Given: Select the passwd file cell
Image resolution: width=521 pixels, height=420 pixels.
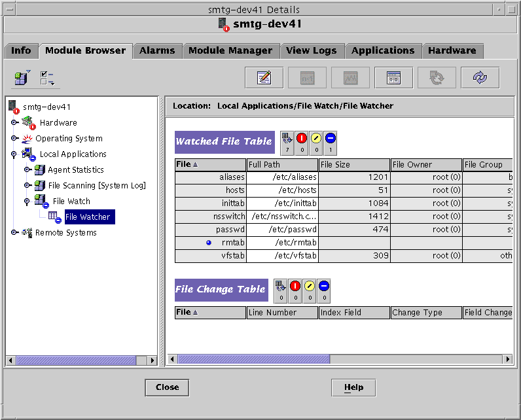Looking at the screenshot, I should pos(210,230).
